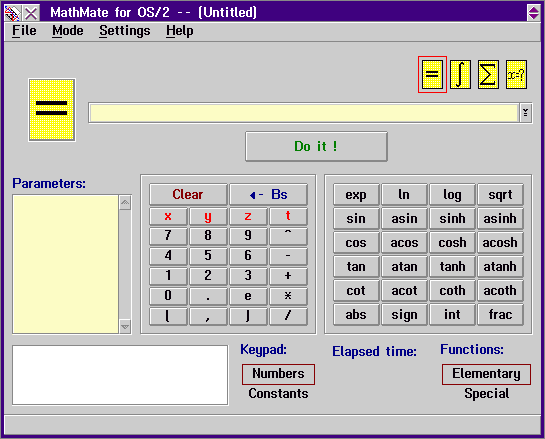Select the equals evaluate mode icon
Viewport: 545px width, 439px height.
click(432, 74)
